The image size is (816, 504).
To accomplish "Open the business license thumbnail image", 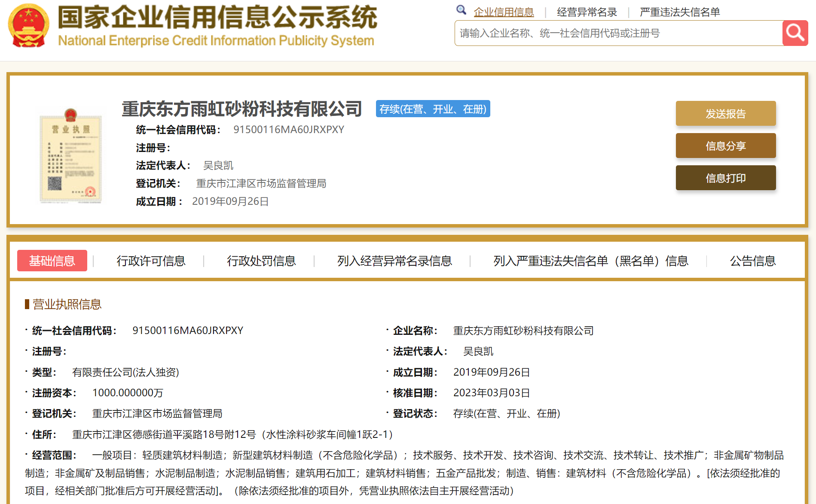I will tap(71, 156).
